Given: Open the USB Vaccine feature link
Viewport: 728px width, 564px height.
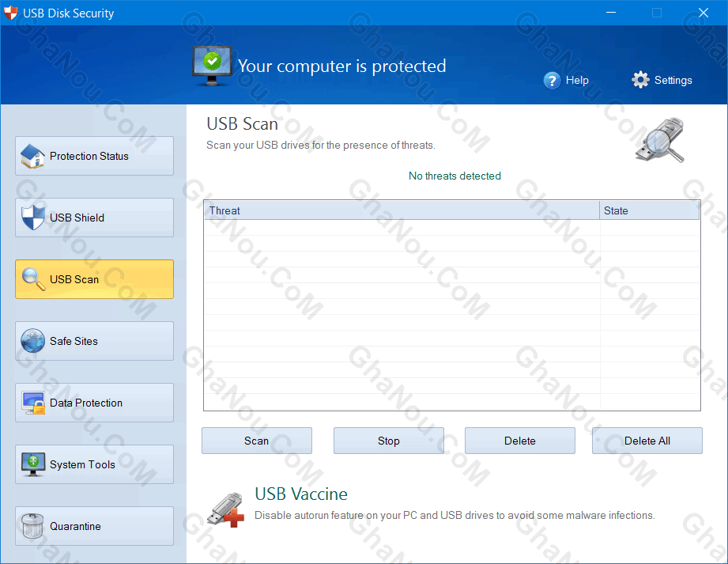Looking at the screenshot, I should 301,494.
